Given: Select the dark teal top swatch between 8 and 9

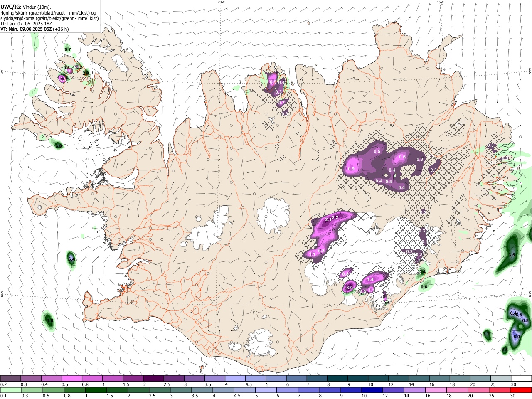Looking at the screenshot, I should [x=337, y=379].
